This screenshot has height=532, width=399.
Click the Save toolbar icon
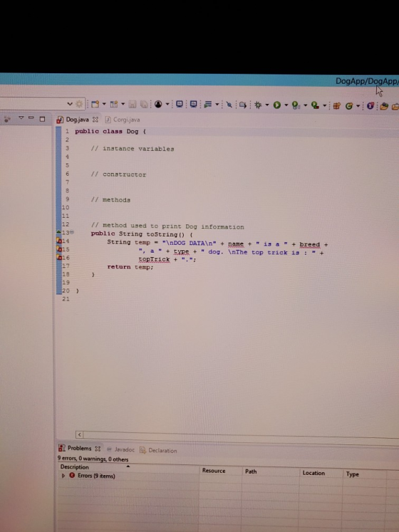coord(133,105)
